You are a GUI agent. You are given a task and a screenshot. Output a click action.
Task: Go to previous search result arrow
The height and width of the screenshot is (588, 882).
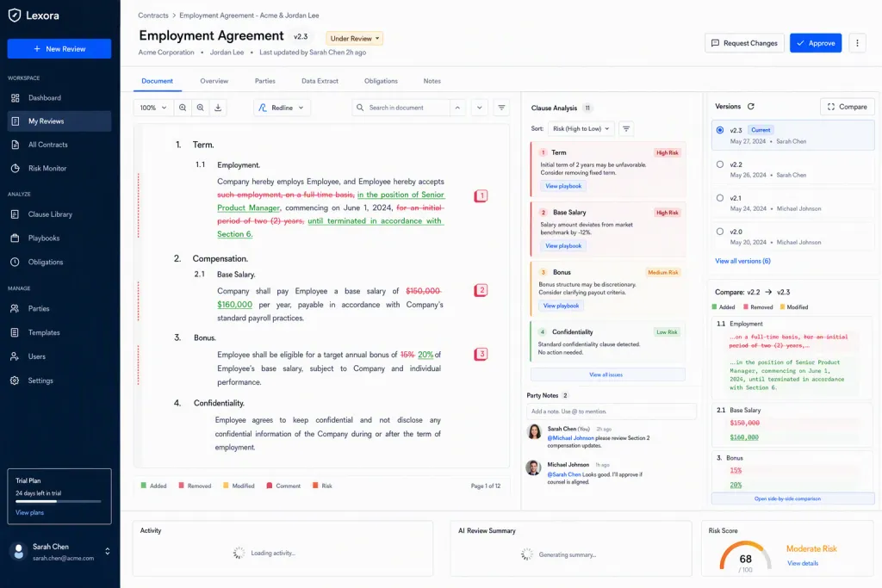pos(457,108)
